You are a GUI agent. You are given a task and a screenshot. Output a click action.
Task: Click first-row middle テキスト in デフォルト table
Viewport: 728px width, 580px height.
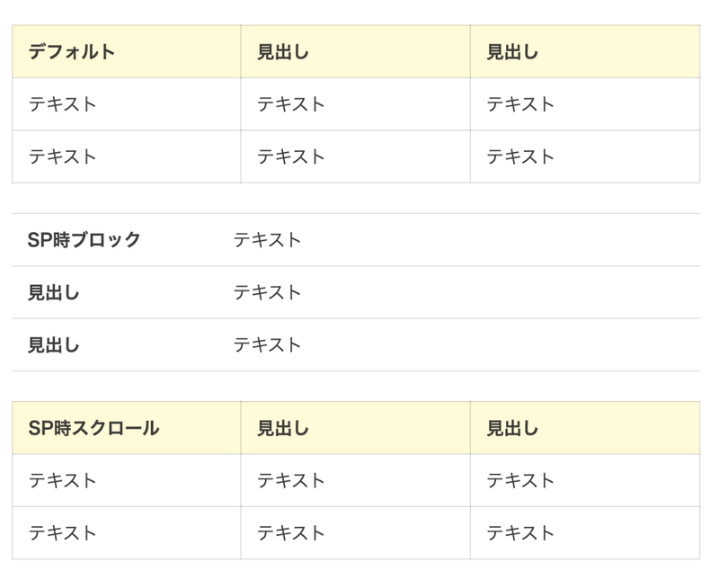click(291, 104)
